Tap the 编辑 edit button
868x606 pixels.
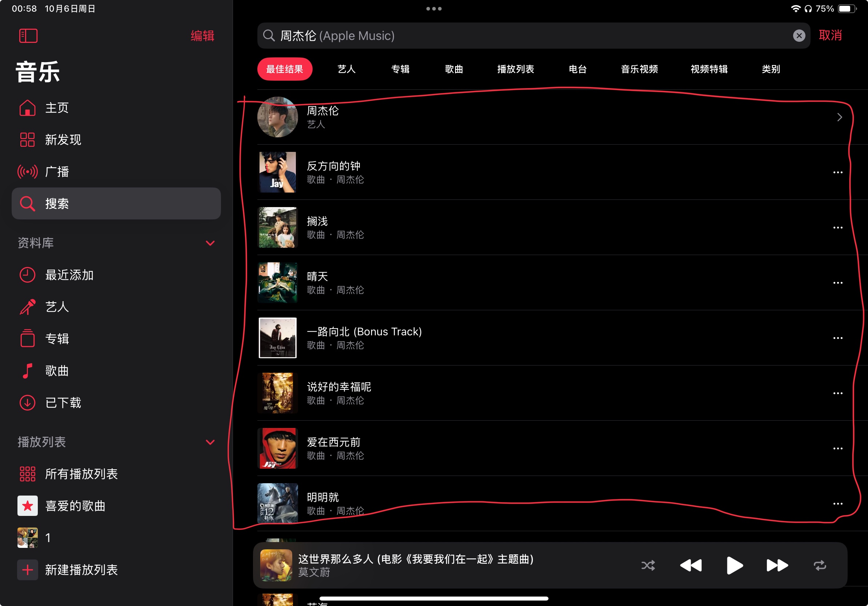click(202, 36)
